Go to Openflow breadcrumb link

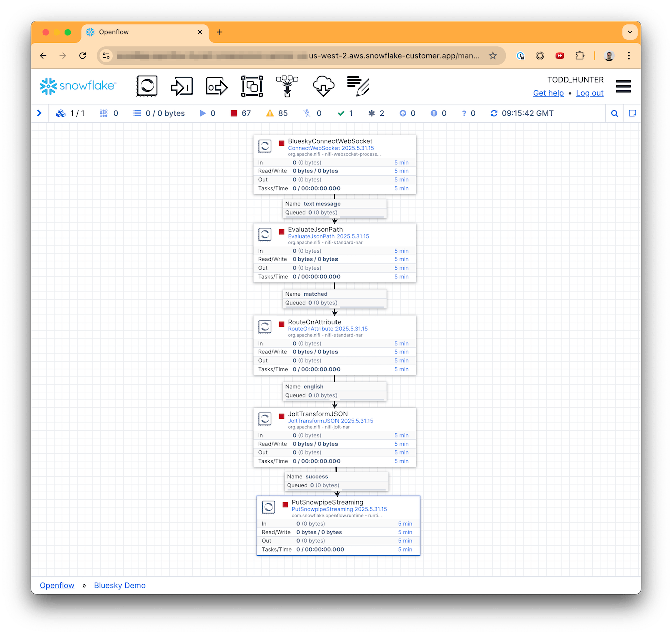click(x=57, y=585)
